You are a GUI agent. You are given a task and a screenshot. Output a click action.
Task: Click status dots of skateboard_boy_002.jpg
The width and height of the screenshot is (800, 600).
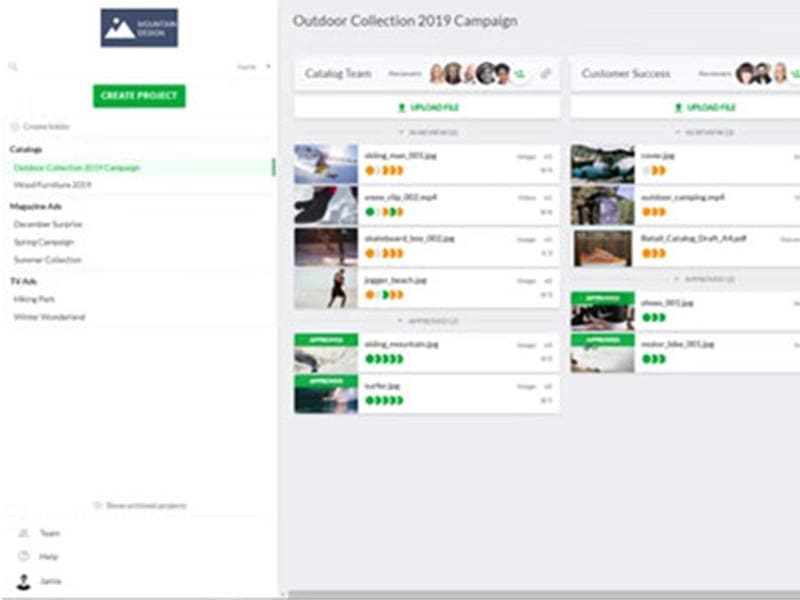[385, 254]
